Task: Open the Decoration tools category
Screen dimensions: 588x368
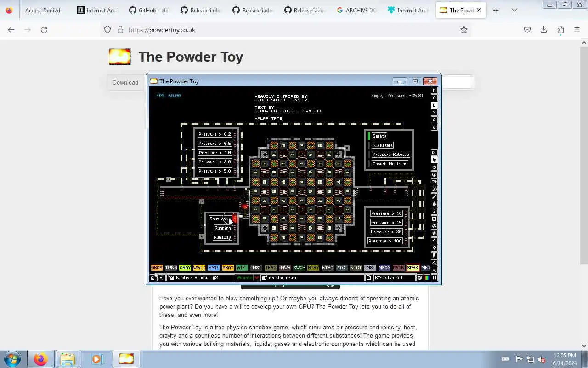Action: pos(434,263)
